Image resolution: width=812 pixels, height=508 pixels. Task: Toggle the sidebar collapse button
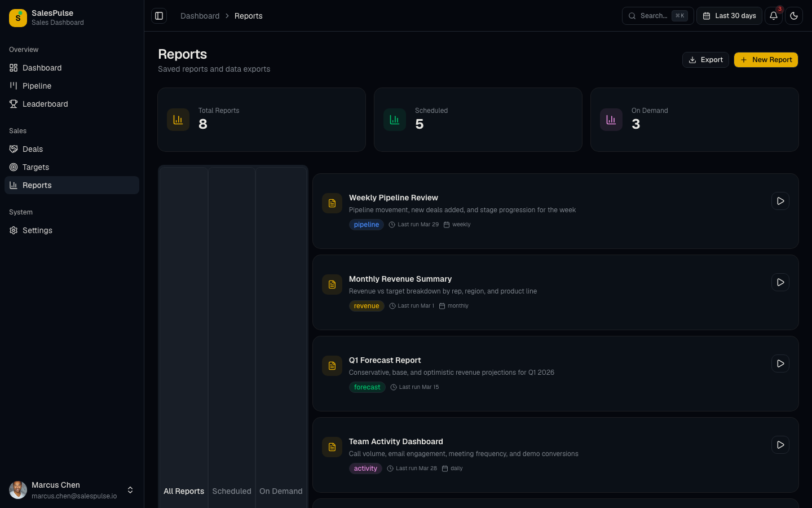point(159,16)
